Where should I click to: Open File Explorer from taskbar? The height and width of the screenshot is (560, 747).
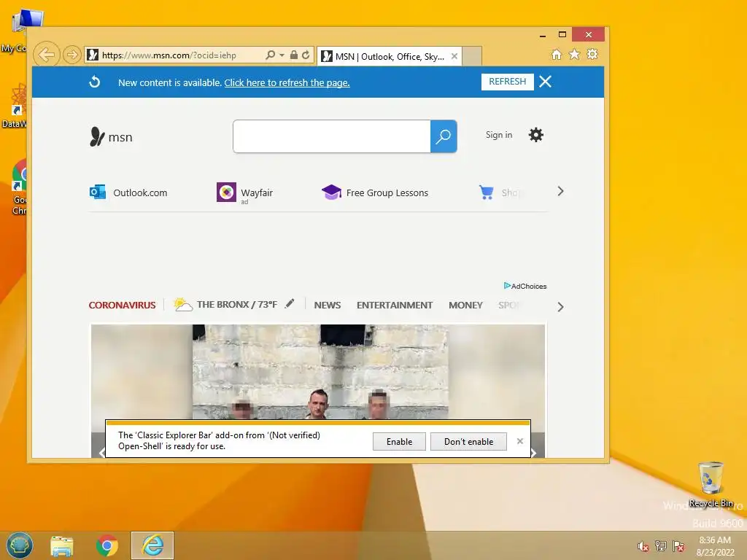point(62,545)
